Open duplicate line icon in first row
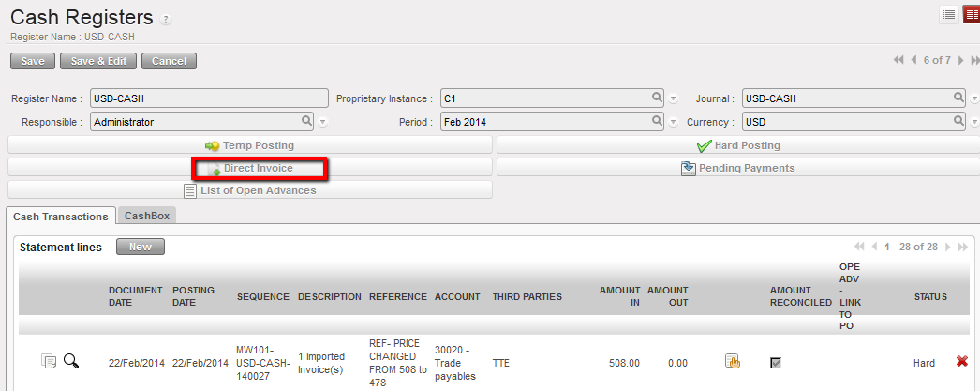Viewport: 980px width, 391px height. 49,362
